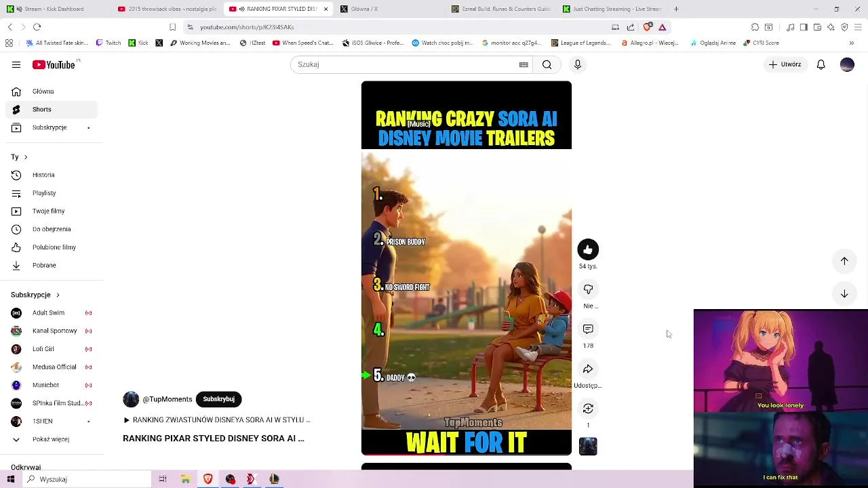The height and width of the screenshot is (488, 868).
Task: Open Medusa Official channel subscription
Action: [x=52, y=367]
